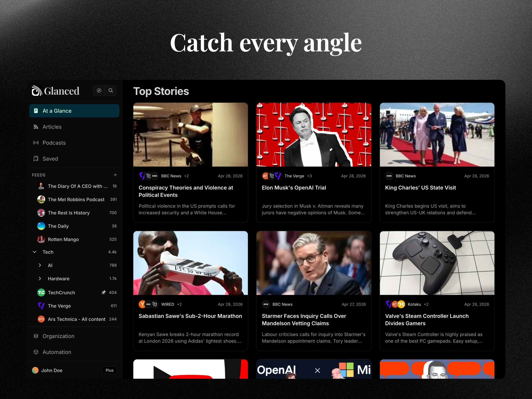The width and height of the screenshot is (532, 399).
Task: Click the Rotten Mango avatar
Action: [41, 239]
